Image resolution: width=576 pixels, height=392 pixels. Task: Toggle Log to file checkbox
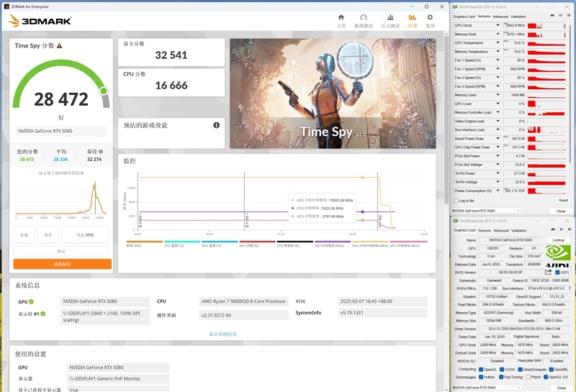[x=456, y=201]
